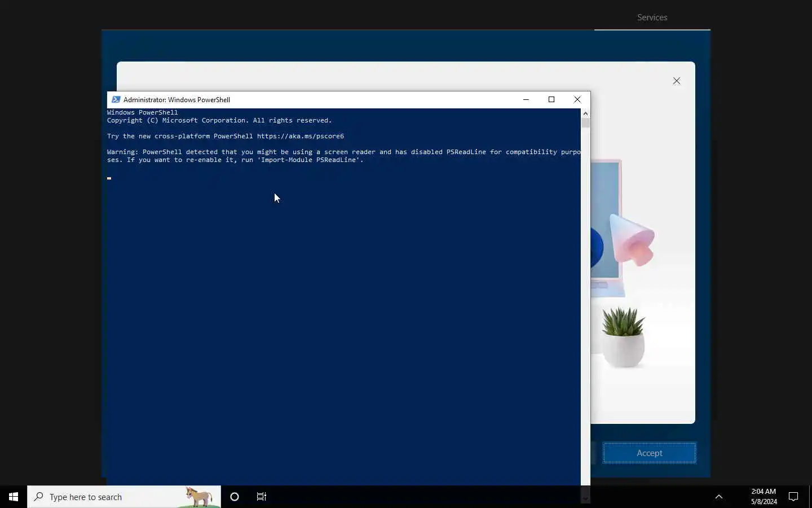Open Task View on the taskbar

click(x=262, y=497)
